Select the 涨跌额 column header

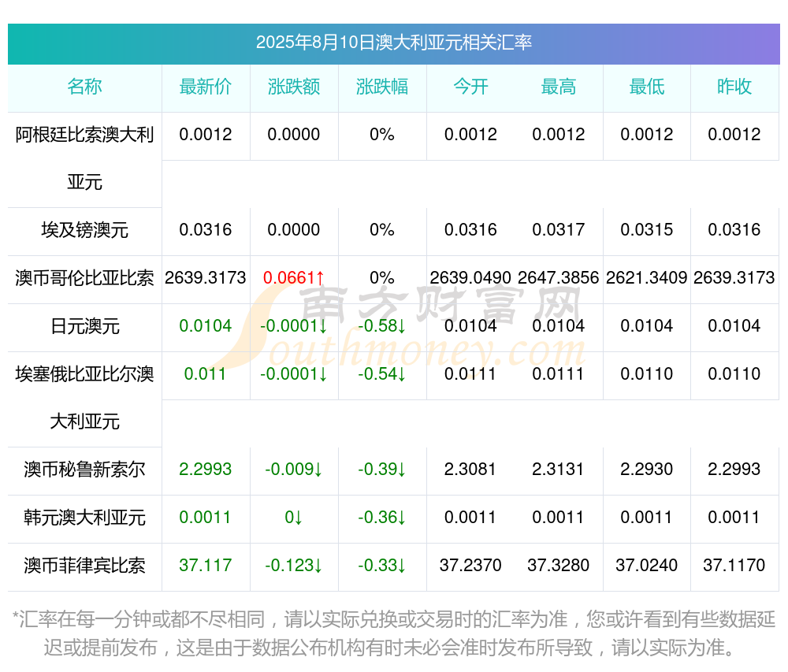pos(293,87)
